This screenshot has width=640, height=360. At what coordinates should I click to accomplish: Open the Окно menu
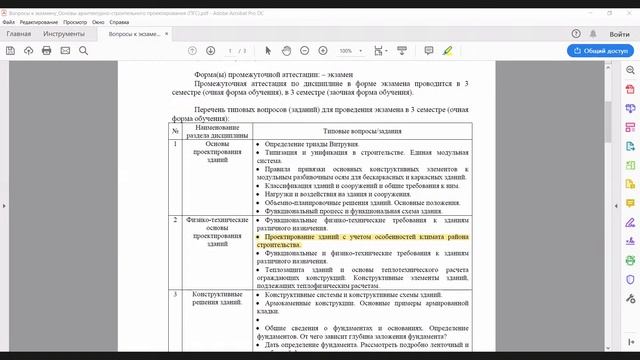point(98,22)
